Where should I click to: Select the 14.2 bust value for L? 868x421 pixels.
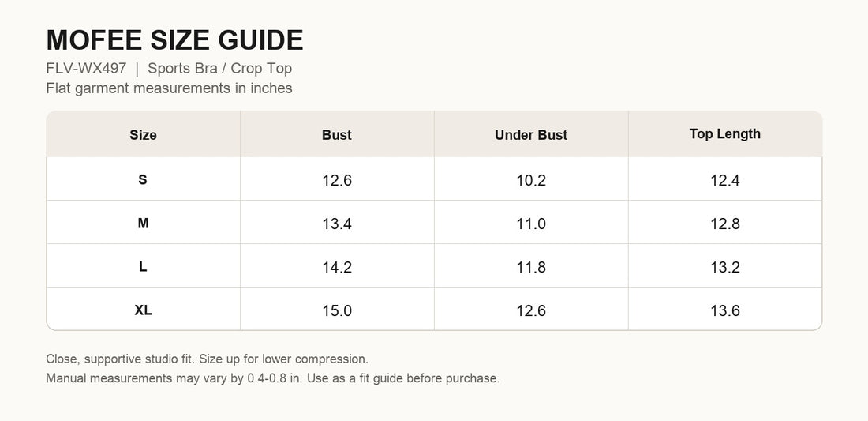pos(337,268)
